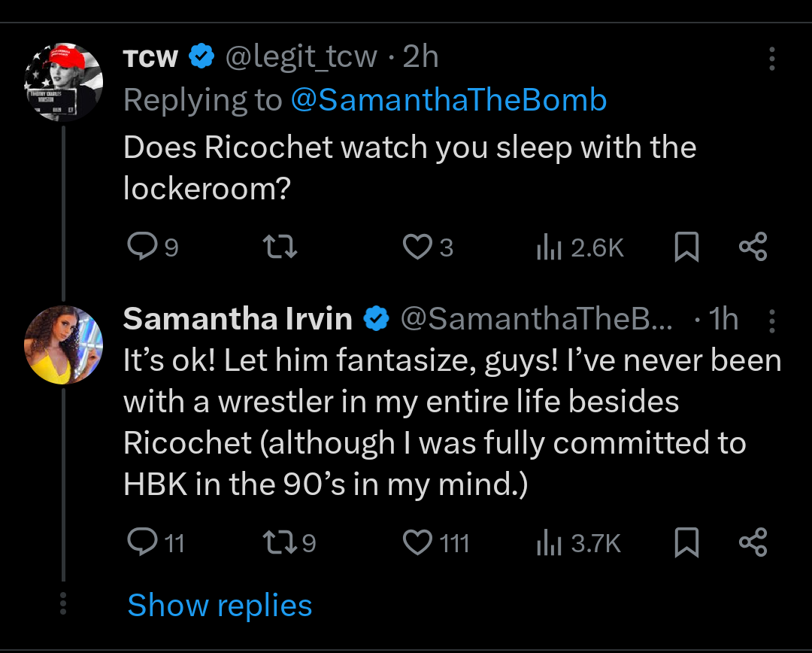
Task: Reply to Samantha Irvin's tweet
Action: 140,542
